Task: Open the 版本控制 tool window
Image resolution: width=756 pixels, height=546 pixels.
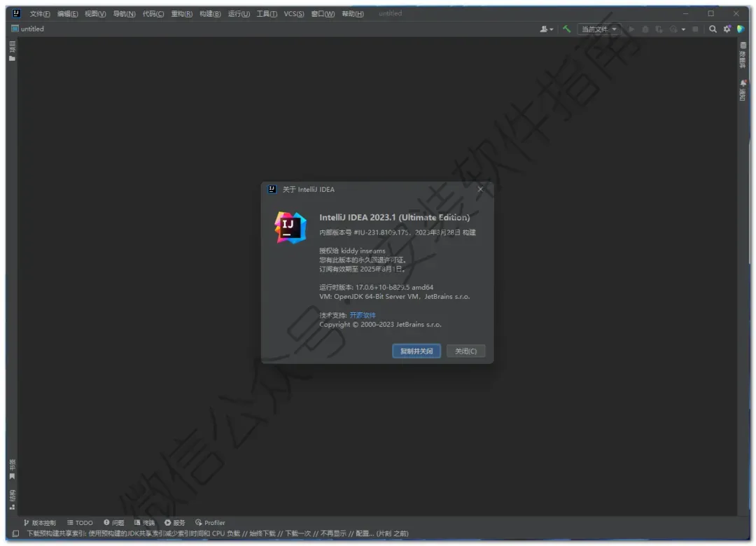Action: click(39, 523)
